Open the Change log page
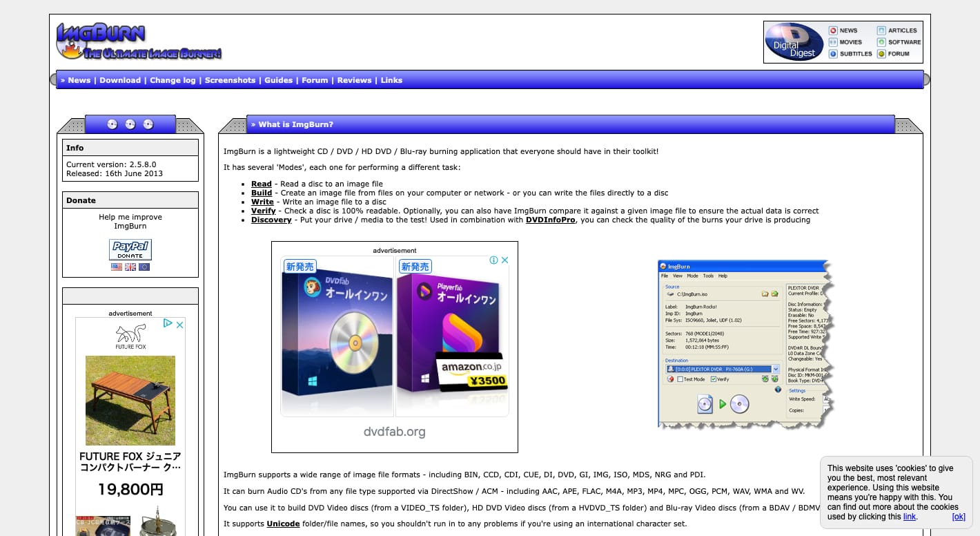Viewport: 980px width, 536px height. pyautogui.click(x=173, y=80)
